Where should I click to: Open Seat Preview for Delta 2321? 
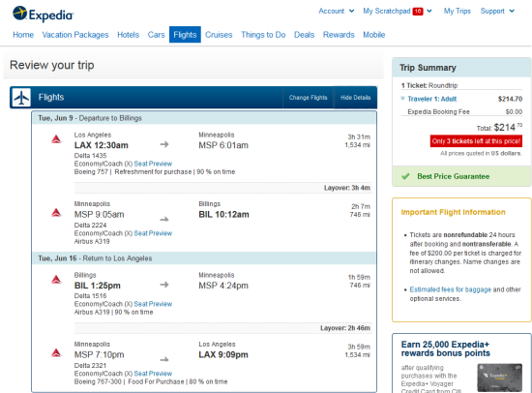coord(153,374)
